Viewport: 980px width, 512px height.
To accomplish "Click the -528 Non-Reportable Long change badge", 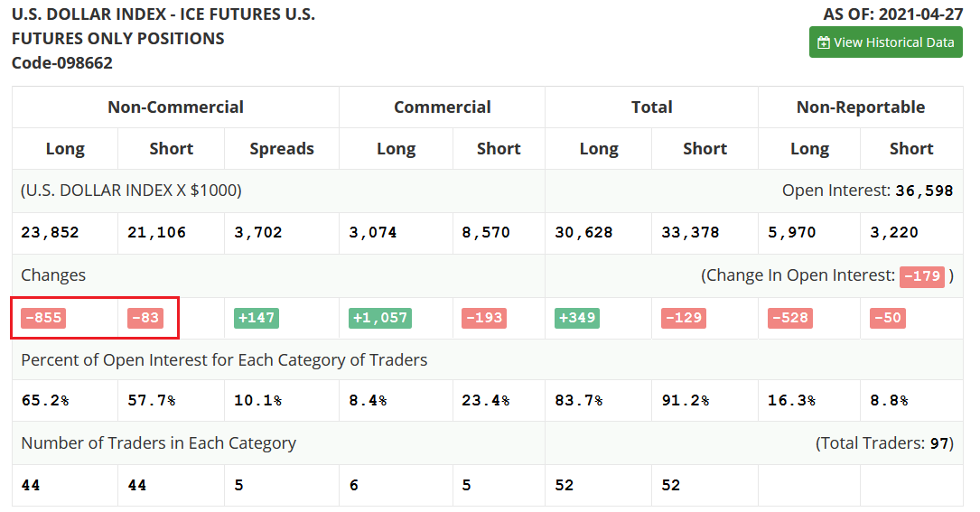I will (789, 318).
